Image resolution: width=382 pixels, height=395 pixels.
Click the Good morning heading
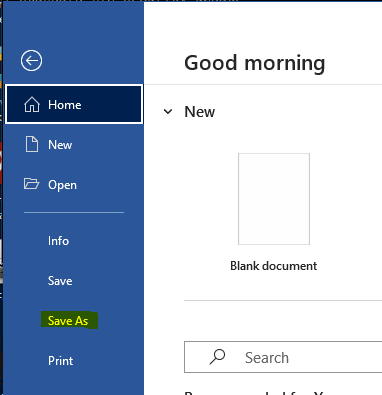255,63
